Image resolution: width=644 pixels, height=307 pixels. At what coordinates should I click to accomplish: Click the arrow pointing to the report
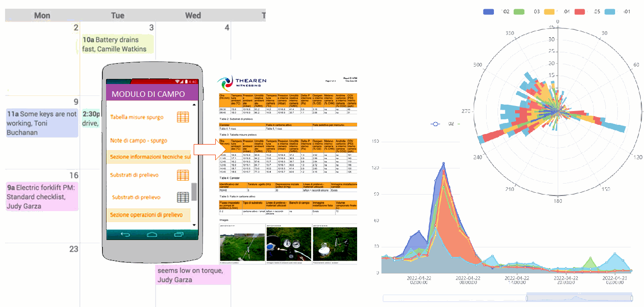208,150
